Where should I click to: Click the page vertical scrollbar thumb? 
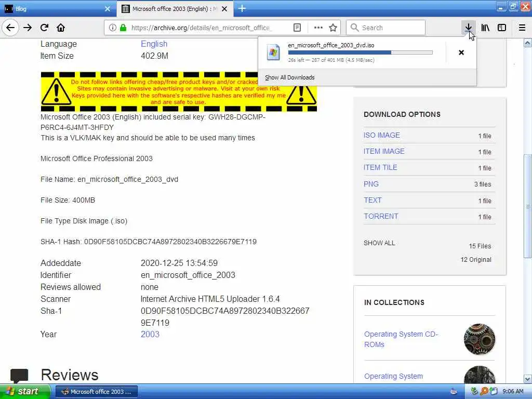[527, 206]
